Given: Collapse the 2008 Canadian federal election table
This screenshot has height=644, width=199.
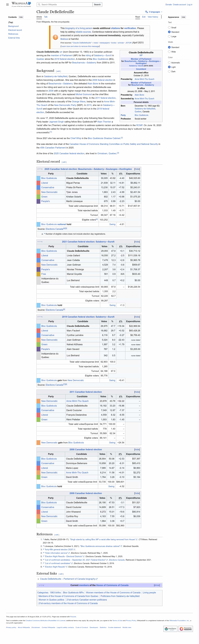Looking at the screenshot, I should pyautogui.click(x=137, y=449).
